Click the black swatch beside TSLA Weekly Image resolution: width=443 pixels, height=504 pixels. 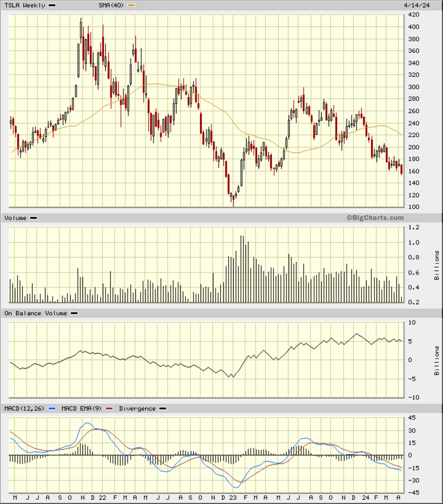click(x=52, y=5)
